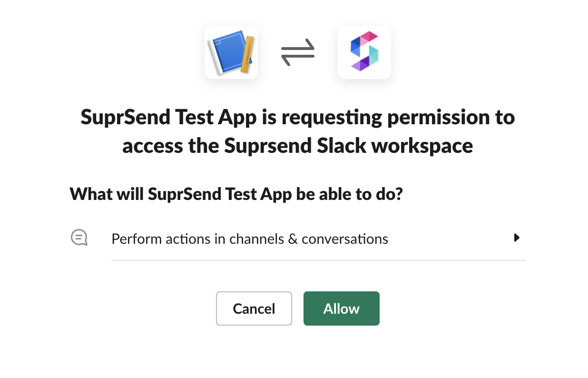Click the Suprsend workspace S logo

click(364, 52)
